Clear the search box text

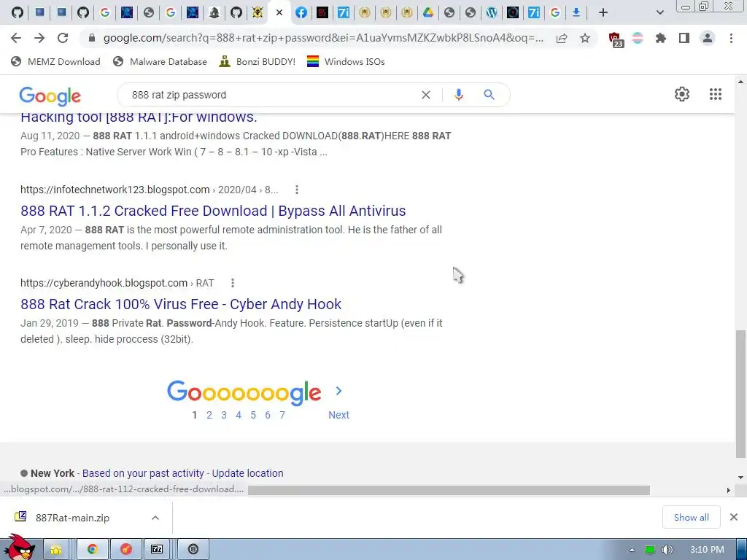(426, 95)
